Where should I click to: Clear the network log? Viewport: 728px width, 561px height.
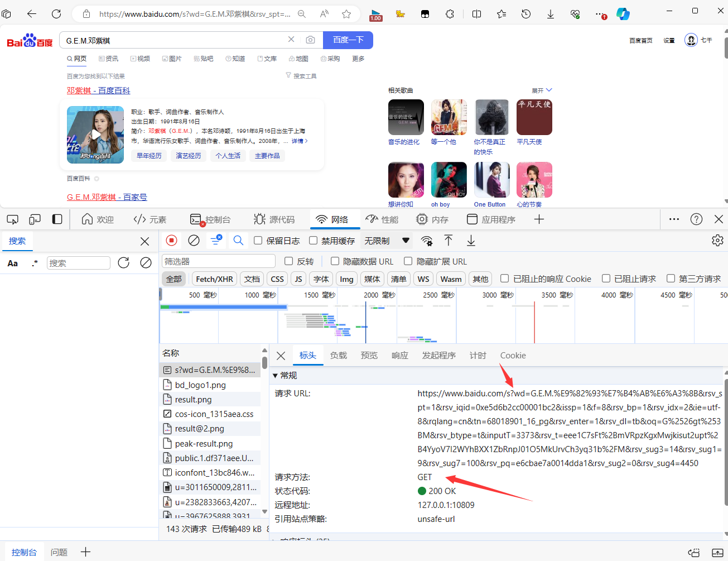point(194,241)
